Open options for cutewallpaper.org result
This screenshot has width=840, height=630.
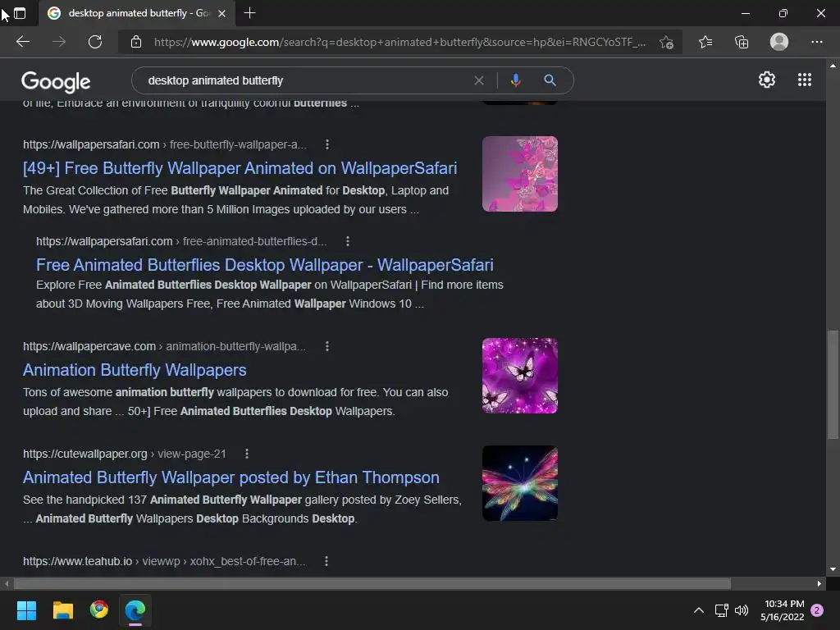tap(246, 454)
